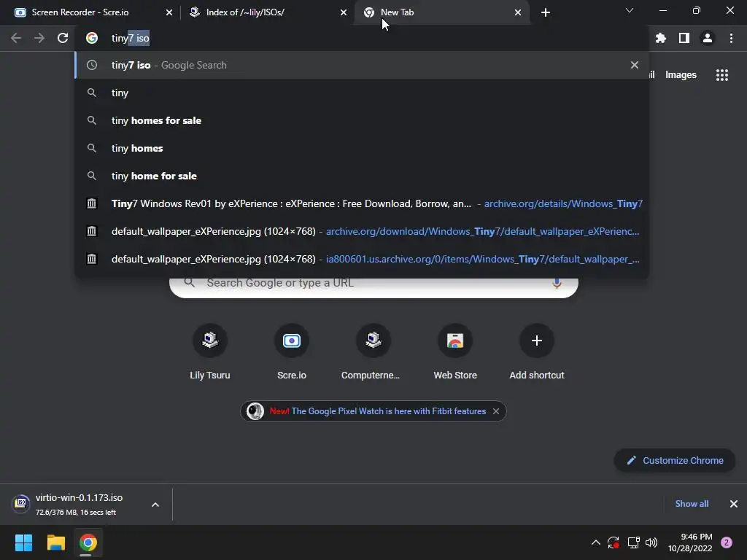Screen dimensions: 747x560
Task: Open archive.org/download default_wallpaper suggestion
Action: coord(362,231)
